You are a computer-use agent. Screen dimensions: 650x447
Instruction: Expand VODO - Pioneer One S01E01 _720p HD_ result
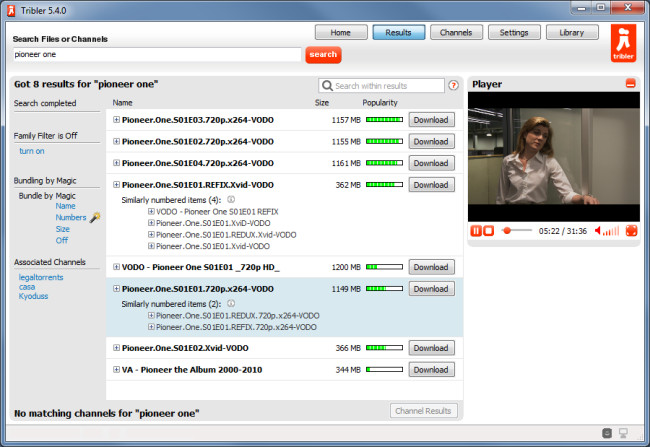116,267
